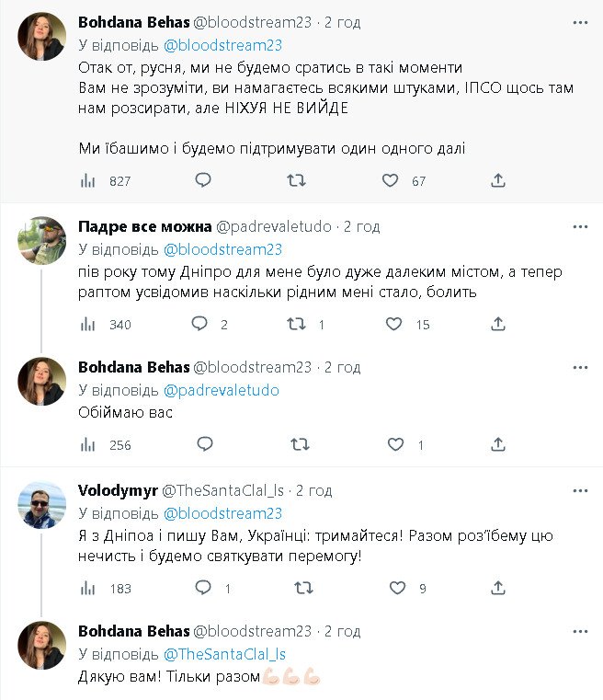Like the Падре все можна tweet about Дніпро
603x700 pixels.
(393, 324)
